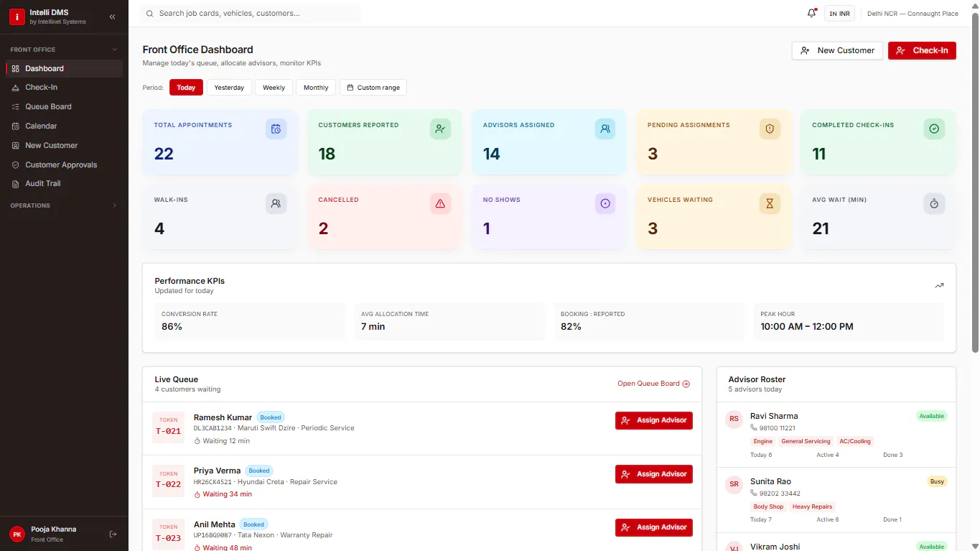
Task: Assign an advisor to Priya Verma
Action: 654,474
